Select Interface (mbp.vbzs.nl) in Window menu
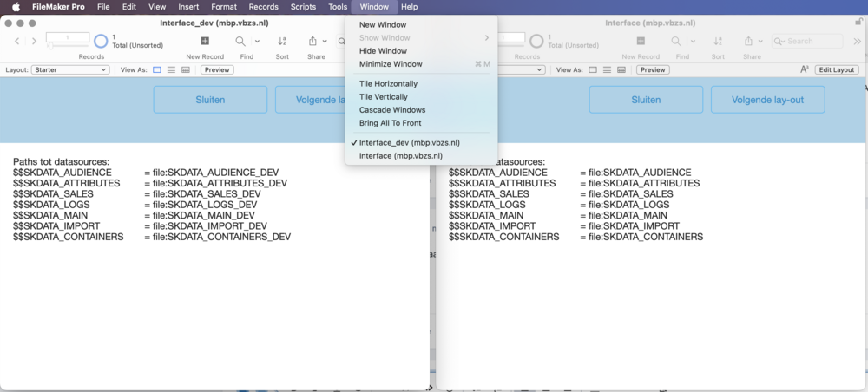The image size is (868, 392). point(400,156)
